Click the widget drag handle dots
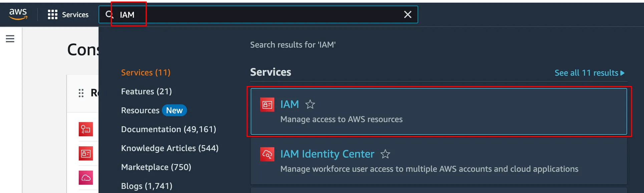The image size is (644, 193). coord(81,93)
